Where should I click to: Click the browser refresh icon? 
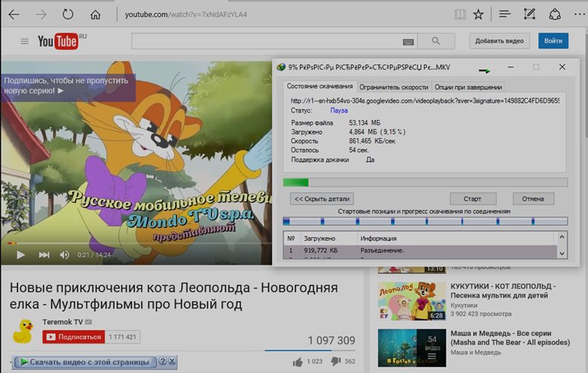(x=68, y=14)
